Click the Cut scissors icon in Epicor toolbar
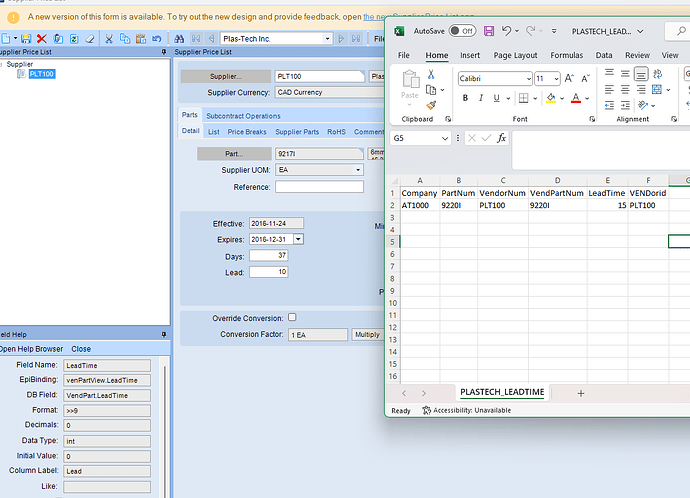The image size is (690, 498). [x=108, y=38]
